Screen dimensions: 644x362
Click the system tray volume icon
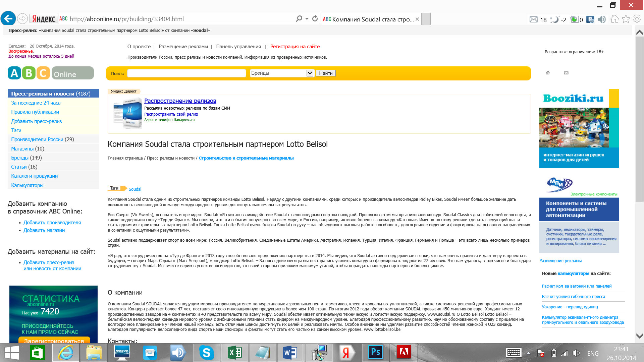576,353
